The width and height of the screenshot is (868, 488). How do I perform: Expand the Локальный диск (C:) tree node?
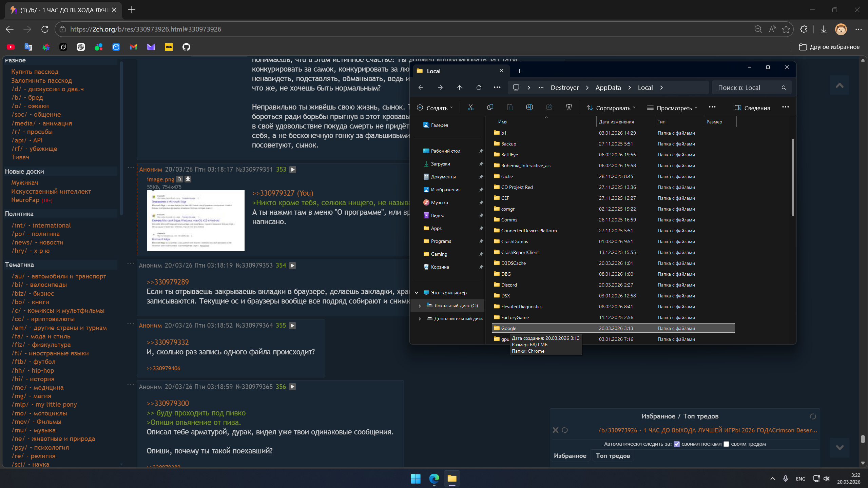pyautogui.click(x=420, y=306)
